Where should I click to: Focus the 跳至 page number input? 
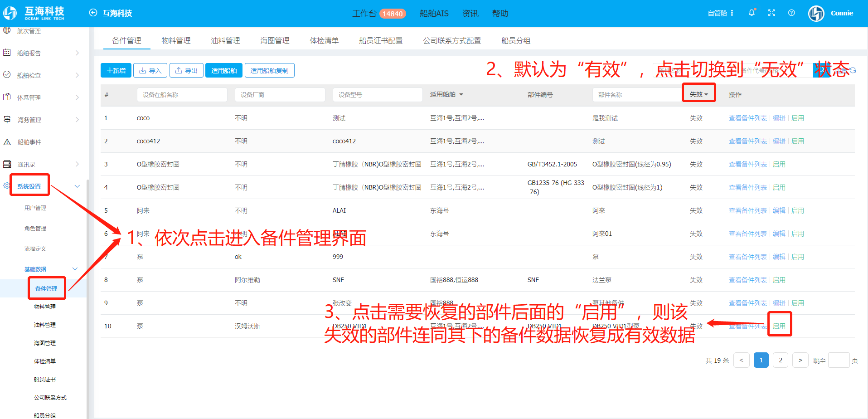pyautogui.click(x=839, y=360)
